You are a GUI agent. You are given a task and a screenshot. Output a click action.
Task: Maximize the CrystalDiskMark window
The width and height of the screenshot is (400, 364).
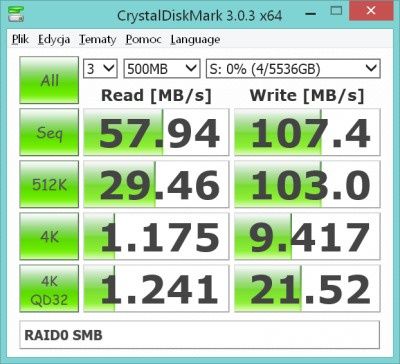[336, 11]
